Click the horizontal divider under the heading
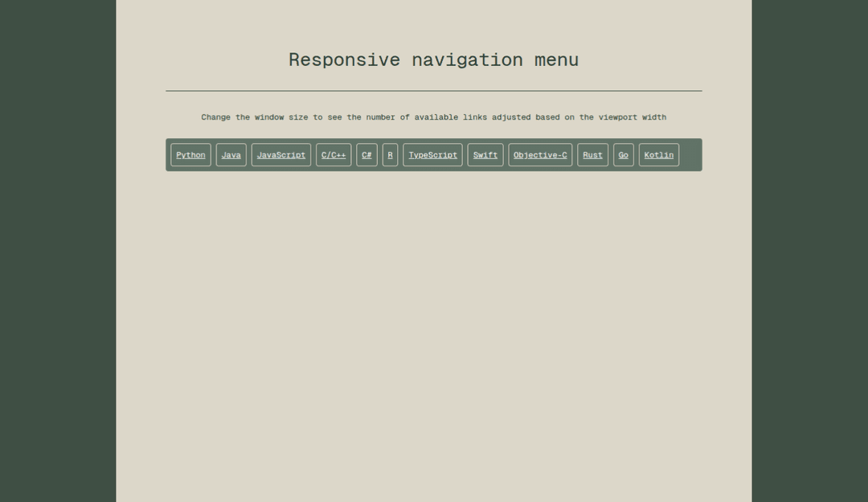This screenshot has height=502, width=868. [433, 90]
